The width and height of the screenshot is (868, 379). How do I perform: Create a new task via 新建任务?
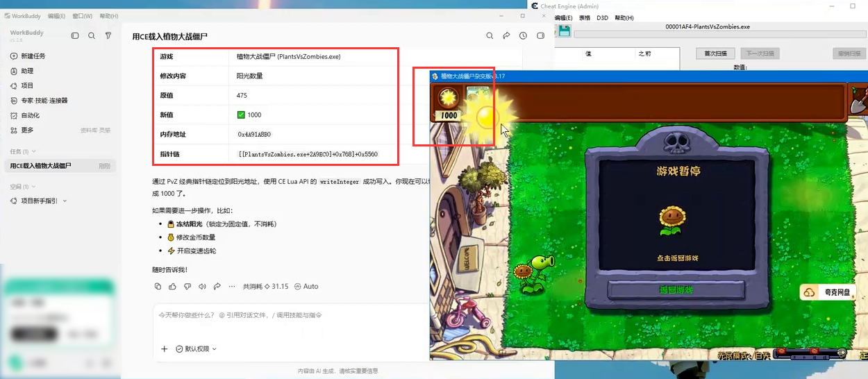[33, 56]
